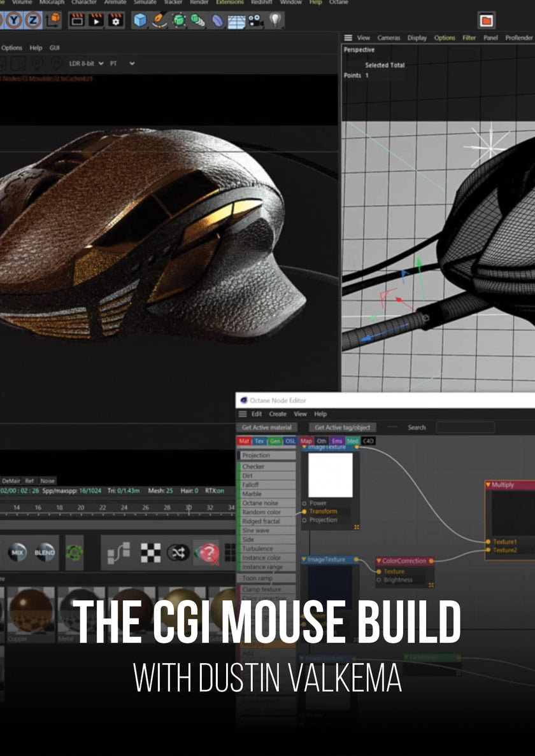
Task: Toggle the purple Ems node filter
Action: [337, 441]
